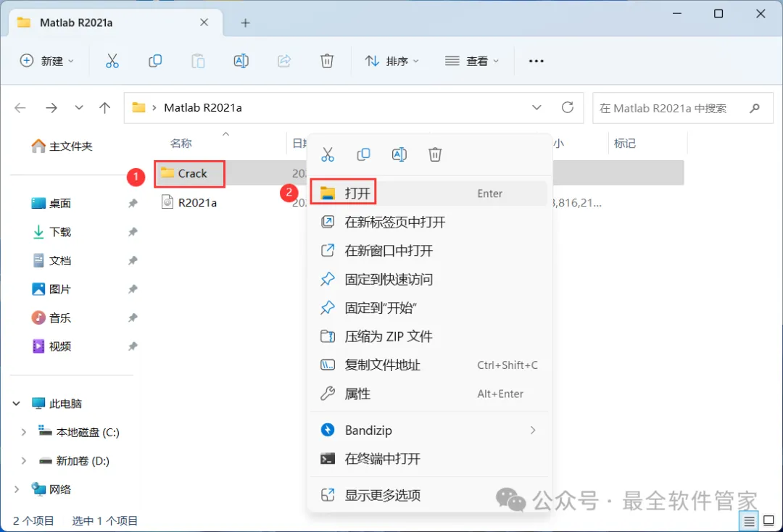The height and width of the screenshot is (532, 783).
Task: Open 下载 in the sidebar
Action: 51,231
